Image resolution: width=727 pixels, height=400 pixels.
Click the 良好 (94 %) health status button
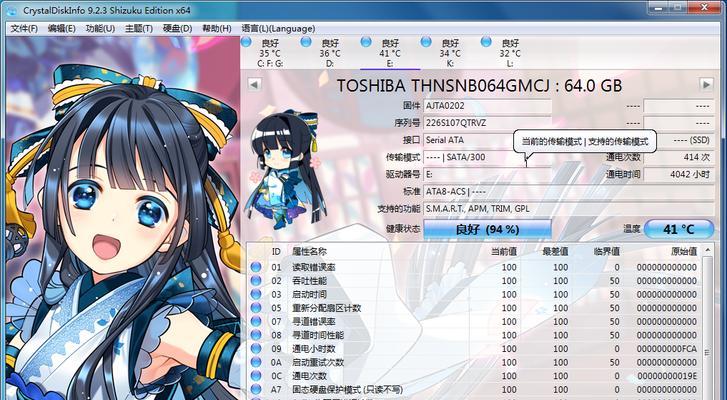tap(487, 229)
